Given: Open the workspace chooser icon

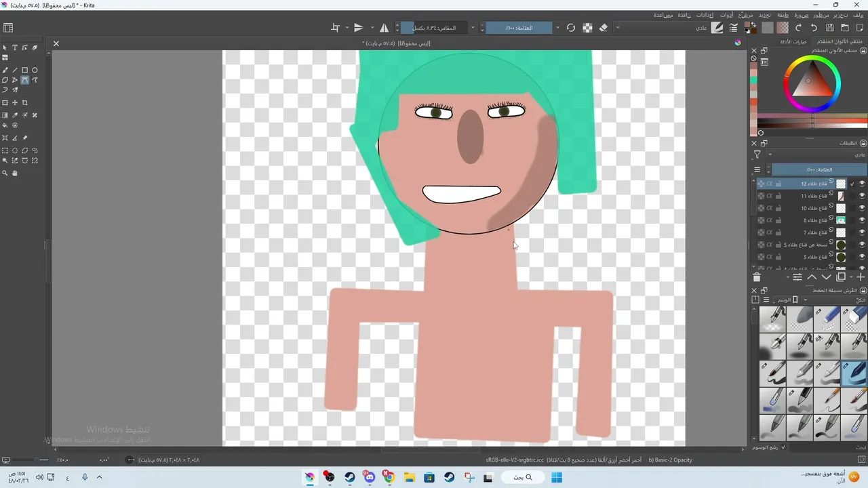Looking at the screenshot, I should [x=8, y=28].
